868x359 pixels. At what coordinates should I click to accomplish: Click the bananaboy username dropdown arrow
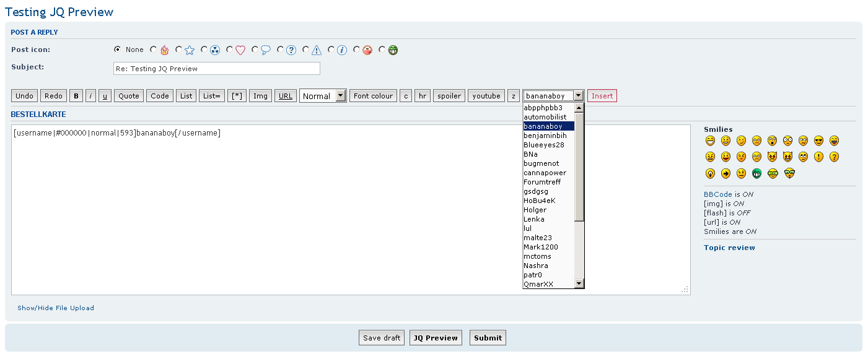tap(579, 96)
